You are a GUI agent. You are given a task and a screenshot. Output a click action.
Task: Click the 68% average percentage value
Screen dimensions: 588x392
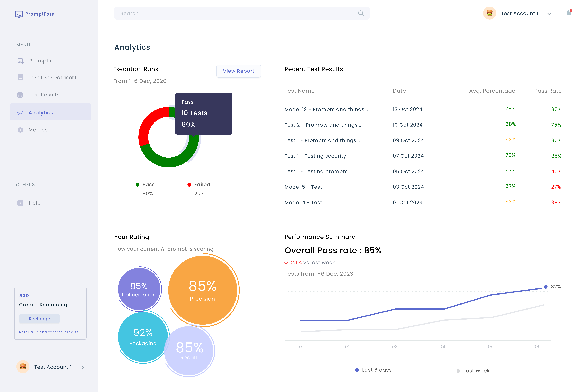click(511, 124)
